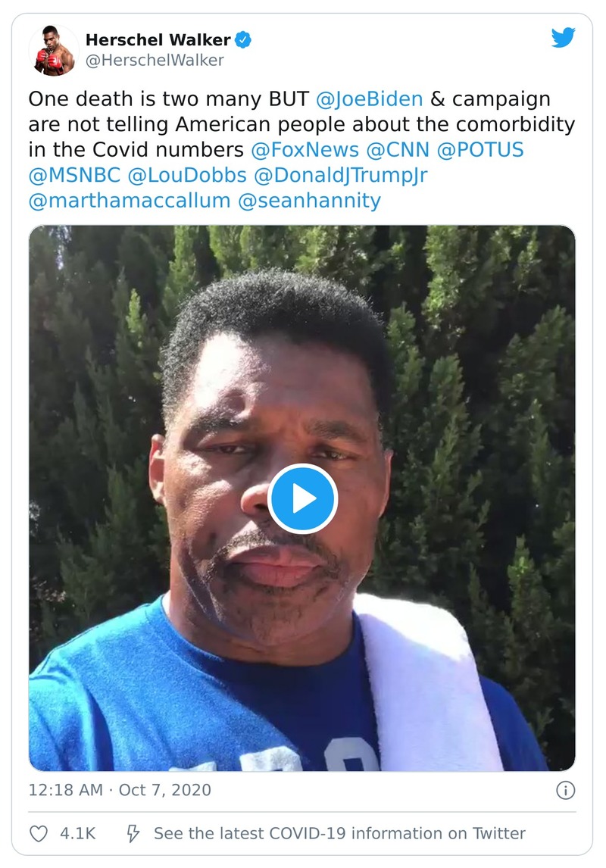Click the Twitter bird logo
606x868 pixels.
pos(563,38)
